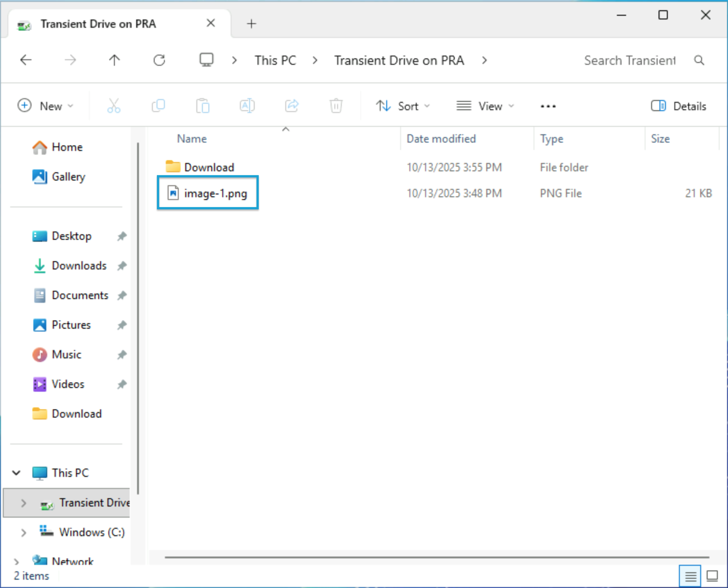Image resolution: width=728 pixels, height=588 pixels.
Task: Open the New item menu button
Action: (45, 106)
